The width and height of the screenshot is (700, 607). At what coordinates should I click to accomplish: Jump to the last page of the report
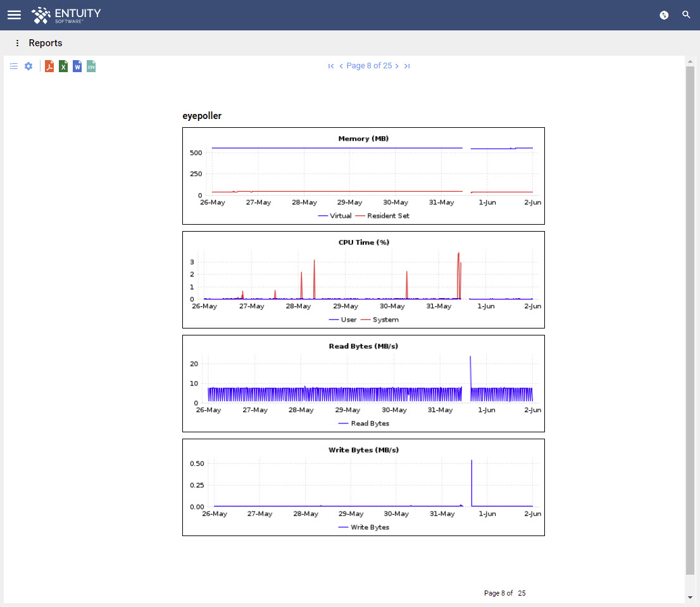[407, 66]
